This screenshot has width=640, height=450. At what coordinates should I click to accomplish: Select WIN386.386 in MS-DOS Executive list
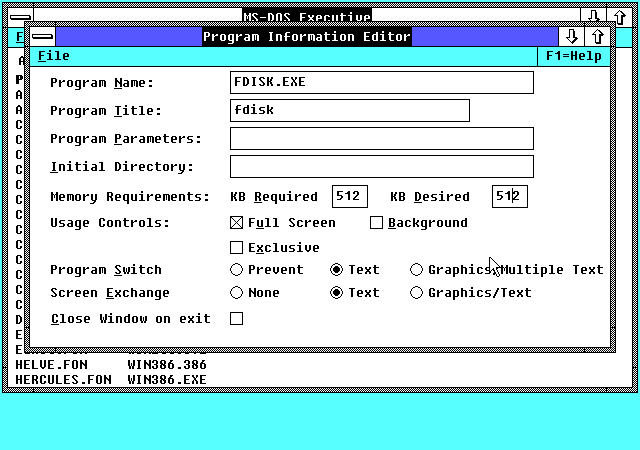(167, 365)
